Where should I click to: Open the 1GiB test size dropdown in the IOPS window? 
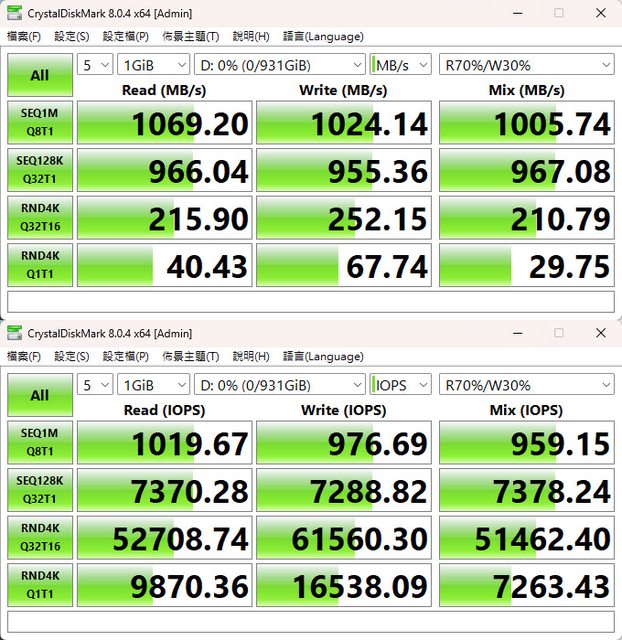click(x=153, y=385)
